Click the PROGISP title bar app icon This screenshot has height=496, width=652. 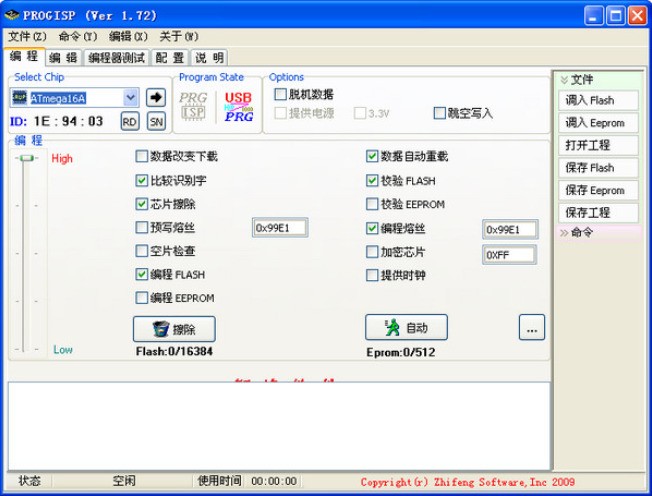(11, 15)
